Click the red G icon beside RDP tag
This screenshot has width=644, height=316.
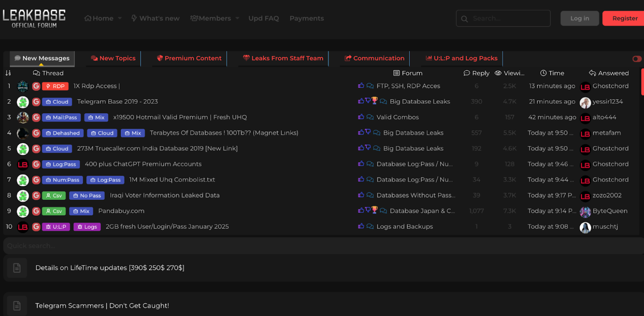pyautogui.click(x=36, y=86)
